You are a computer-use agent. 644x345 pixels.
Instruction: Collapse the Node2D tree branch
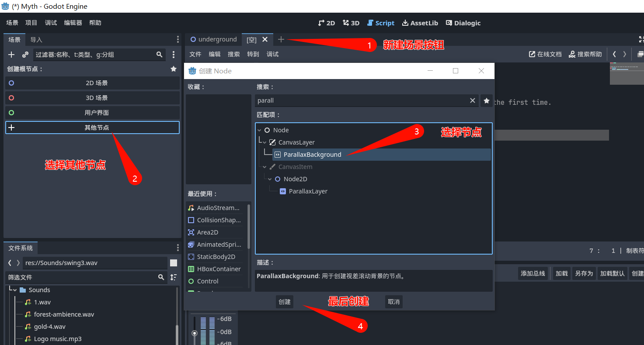point(270,179)
